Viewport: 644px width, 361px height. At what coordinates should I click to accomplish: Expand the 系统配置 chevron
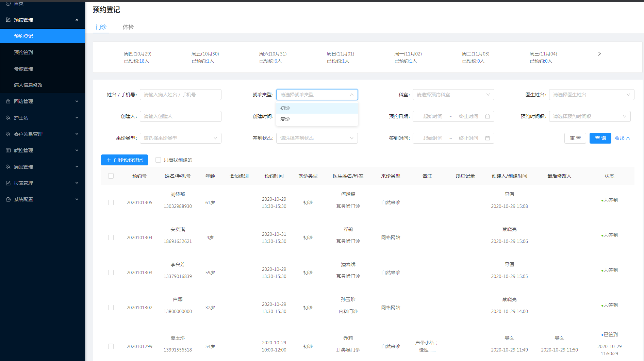click(77, 199)
